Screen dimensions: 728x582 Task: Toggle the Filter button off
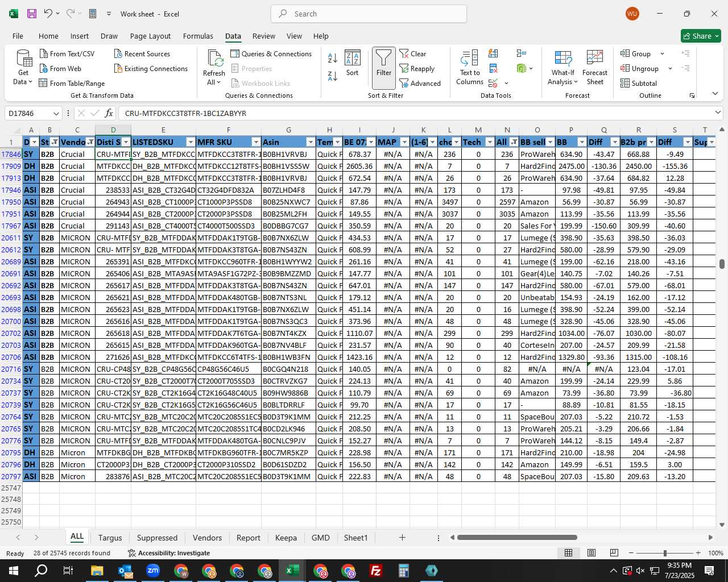tap(384, 68)
